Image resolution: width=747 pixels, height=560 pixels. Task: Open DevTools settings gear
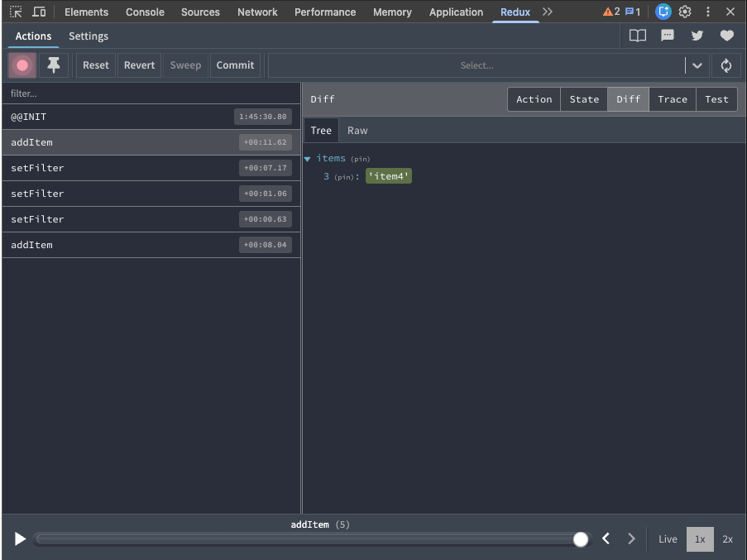click(685, 12)
